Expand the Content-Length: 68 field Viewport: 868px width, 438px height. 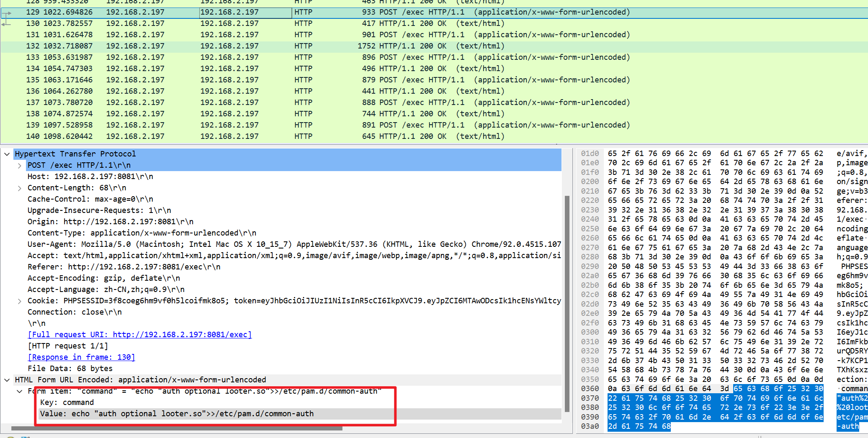[20, 188]
